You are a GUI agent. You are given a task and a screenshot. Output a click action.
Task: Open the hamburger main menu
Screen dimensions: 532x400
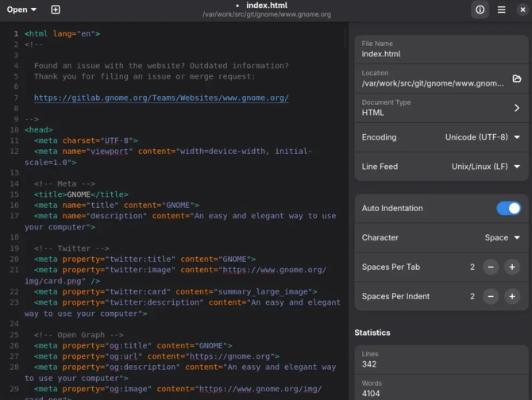[501, 10]
